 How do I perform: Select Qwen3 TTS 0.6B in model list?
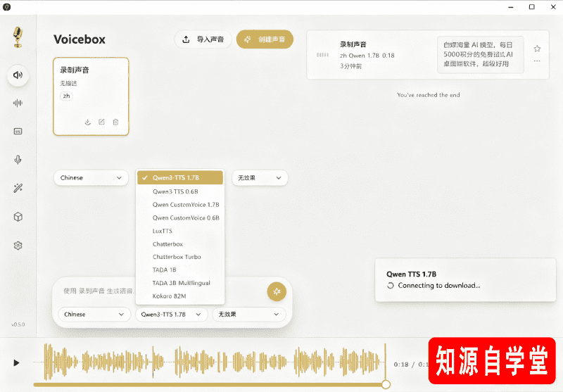tap(180, 191)
